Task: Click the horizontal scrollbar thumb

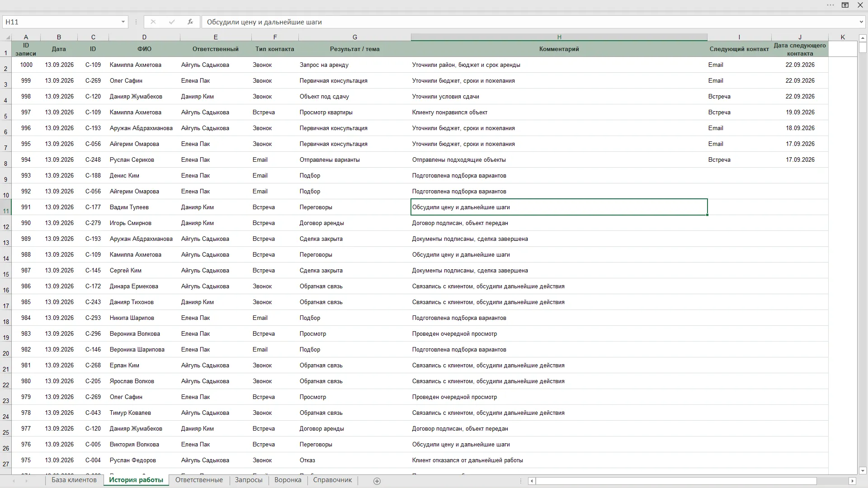Action: (x=676, y=481)
